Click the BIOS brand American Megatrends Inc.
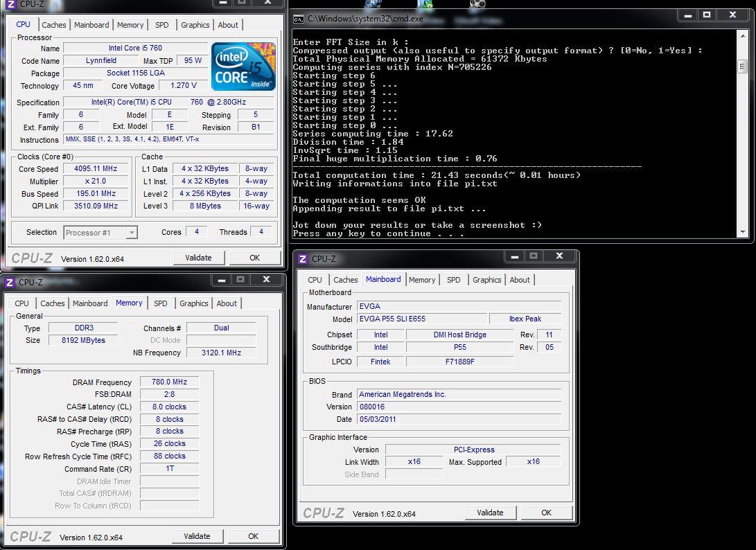756x550 pixels. point(459,394)
